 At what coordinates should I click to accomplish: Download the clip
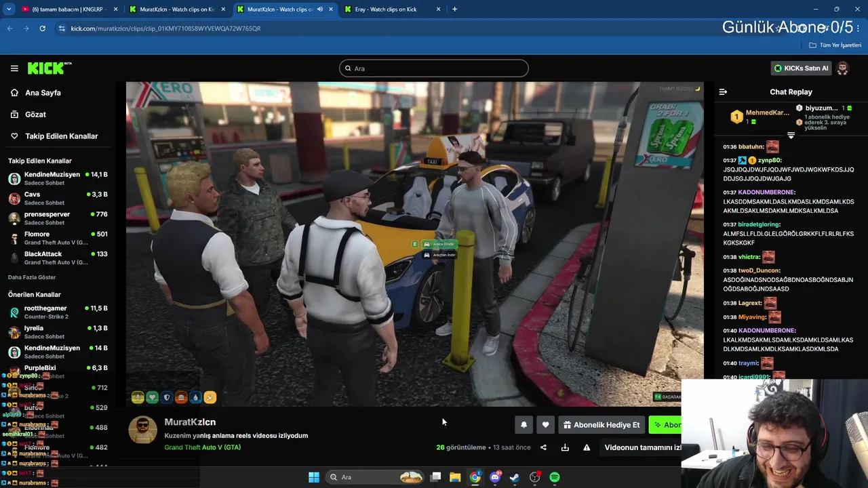pyautogui.click(x=565, y=447)
